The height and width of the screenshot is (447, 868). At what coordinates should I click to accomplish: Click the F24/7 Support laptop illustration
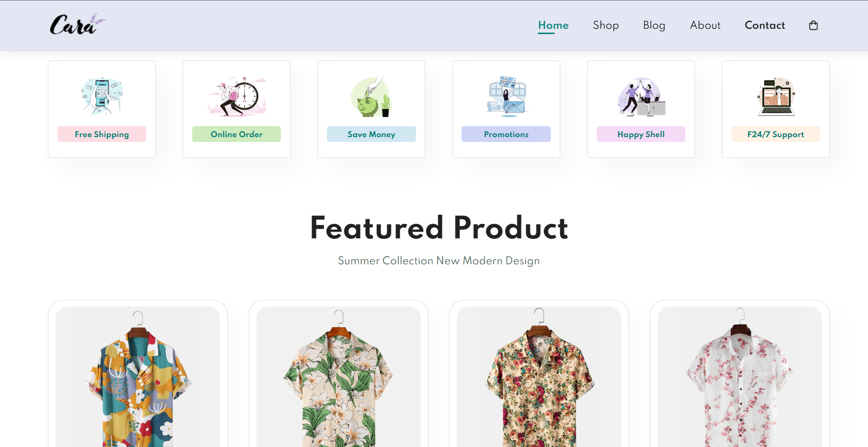[x=775, y=95]
